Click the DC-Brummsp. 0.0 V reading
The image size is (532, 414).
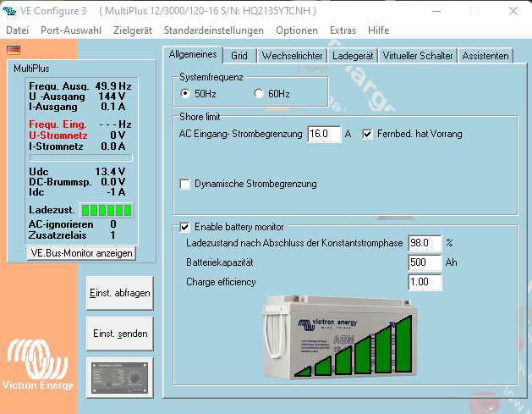pyautogui.click(x=77, y=182)
